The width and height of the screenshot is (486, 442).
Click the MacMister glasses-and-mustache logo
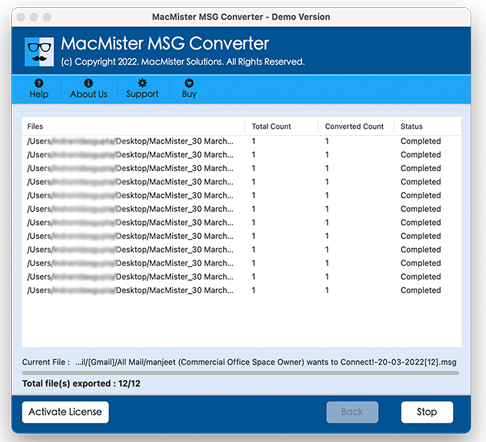pyautogui.click(x=39, y=52)
